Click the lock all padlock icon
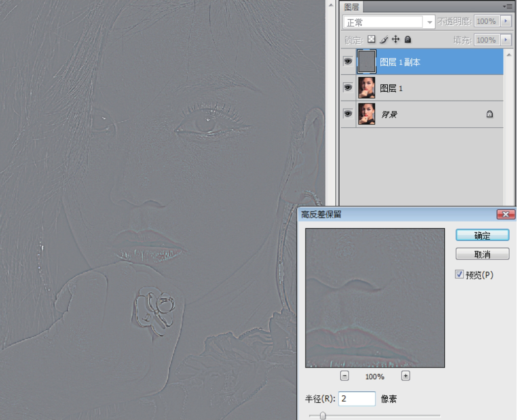Viewport: 517px width, 420px height. coord(408,40)
